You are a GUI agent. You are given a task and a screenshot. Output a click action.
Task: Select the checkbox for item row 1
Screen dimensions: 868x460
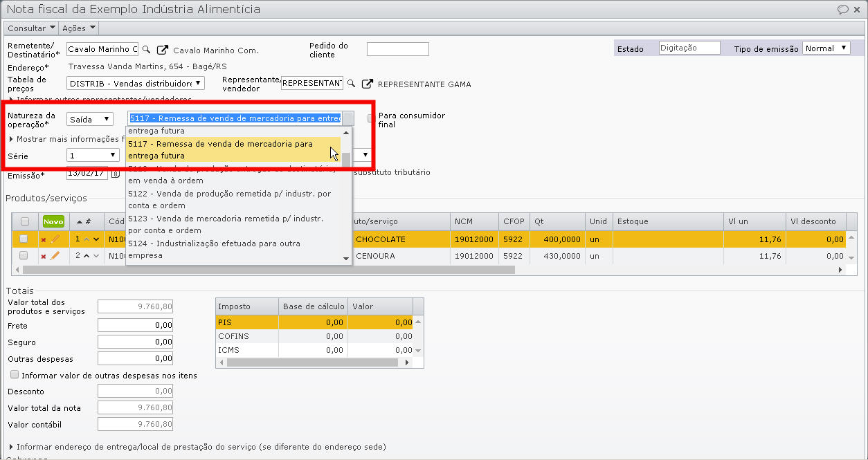[x=24, y=239]
